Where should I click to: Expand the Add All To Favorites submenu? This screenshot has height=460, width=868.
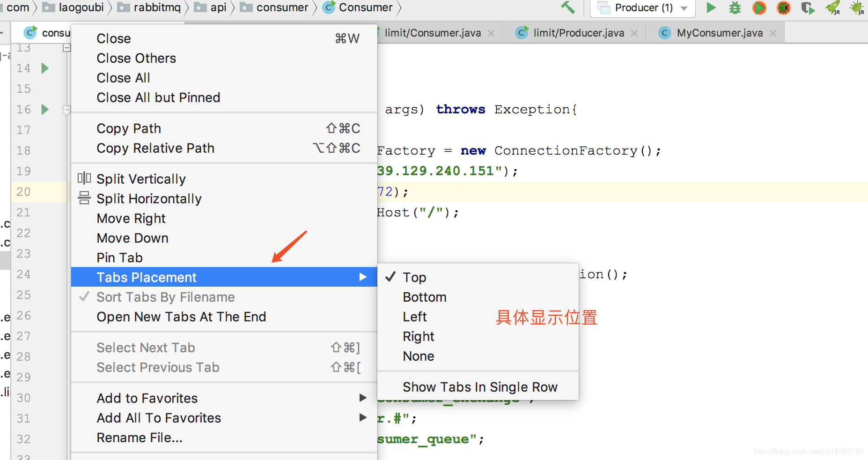click(x=224, y=418)
